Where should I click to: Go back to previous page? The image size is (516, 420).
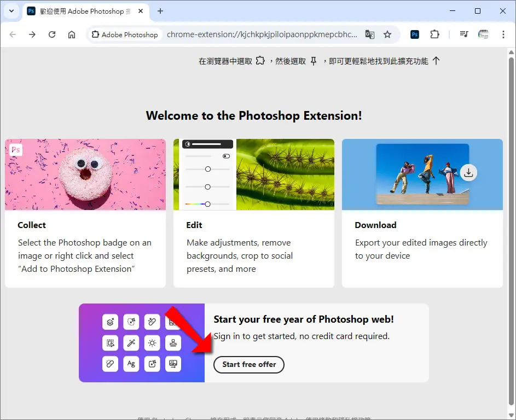tap(13, 34)
